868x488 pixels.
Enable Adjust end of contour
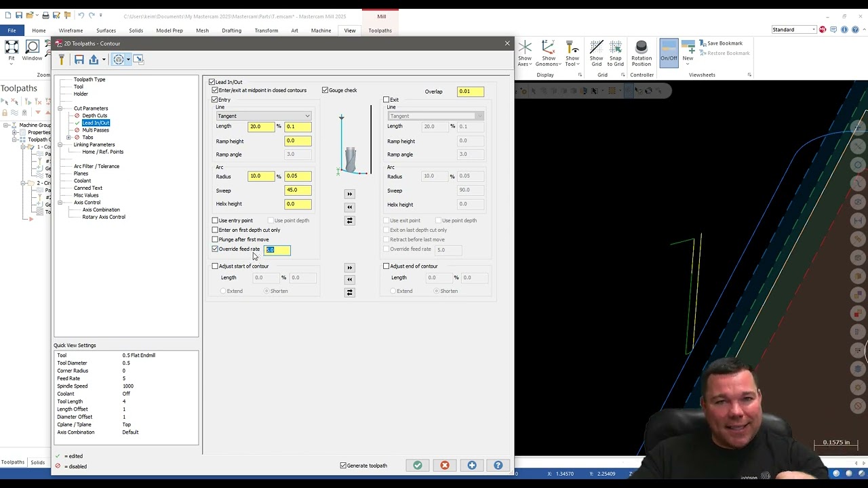[x=387, y=266]
